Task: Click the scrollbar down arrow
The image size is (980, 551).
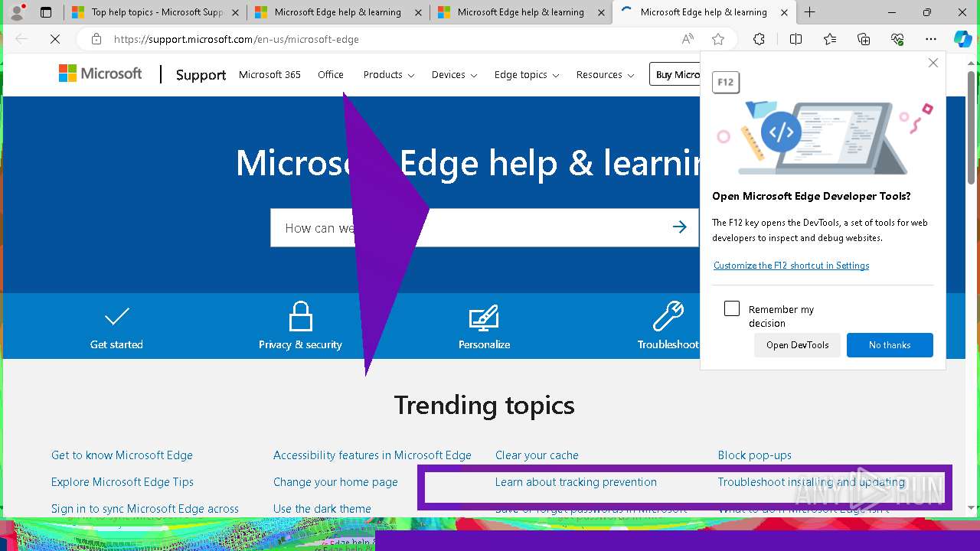Action: (971, 507)
